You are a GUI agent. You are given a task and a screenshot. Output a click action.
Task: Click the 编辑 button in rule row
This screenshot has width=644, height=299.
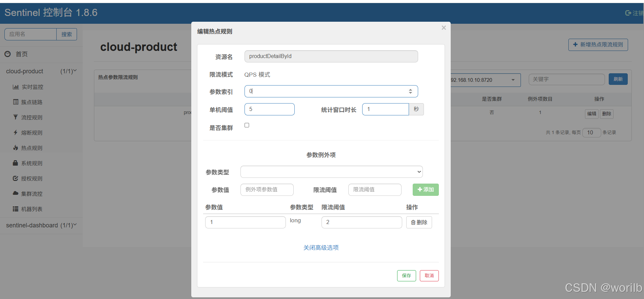point(592,114)
